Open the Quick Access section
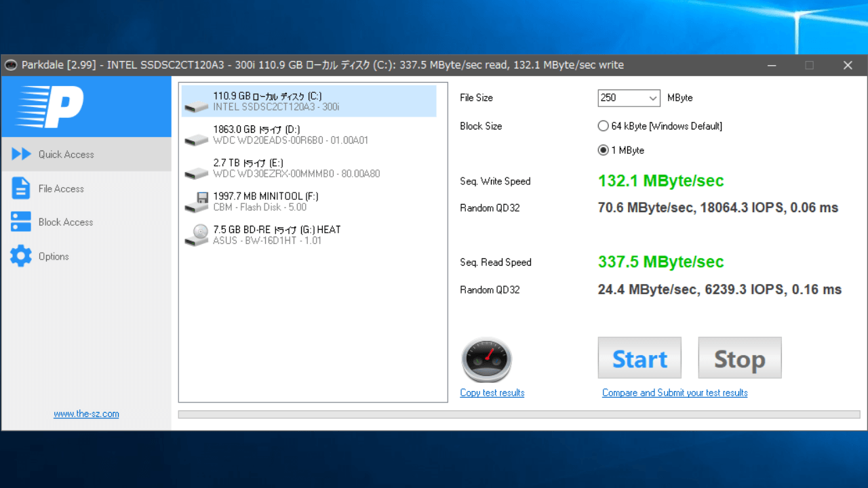This screenshot has width=868, height=488. [86, 154]
